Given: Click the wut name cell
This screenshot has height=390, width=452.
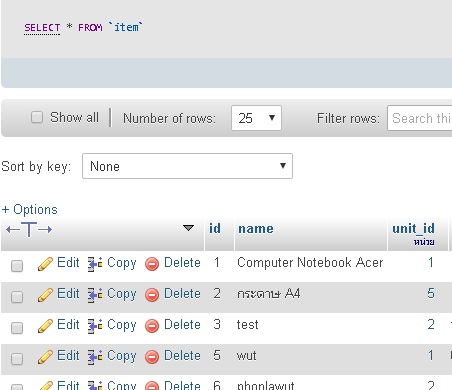Looking at the screenshot, I should (246, 356).
